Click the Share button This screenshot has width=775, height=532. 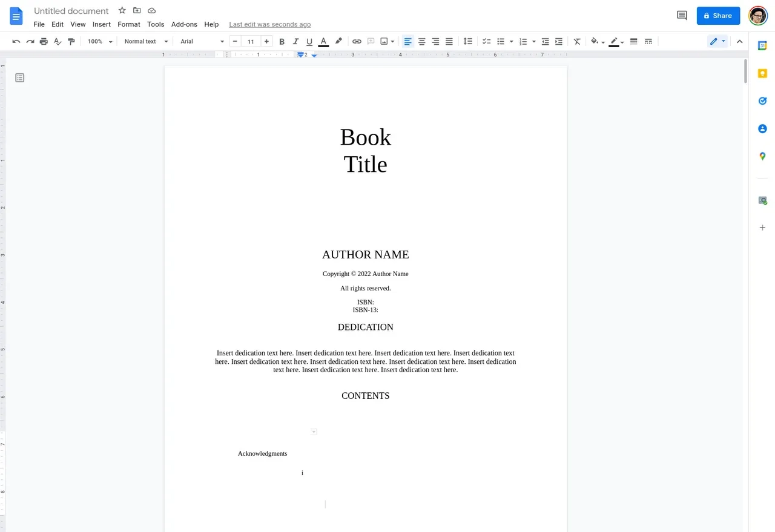coord(718,16)
